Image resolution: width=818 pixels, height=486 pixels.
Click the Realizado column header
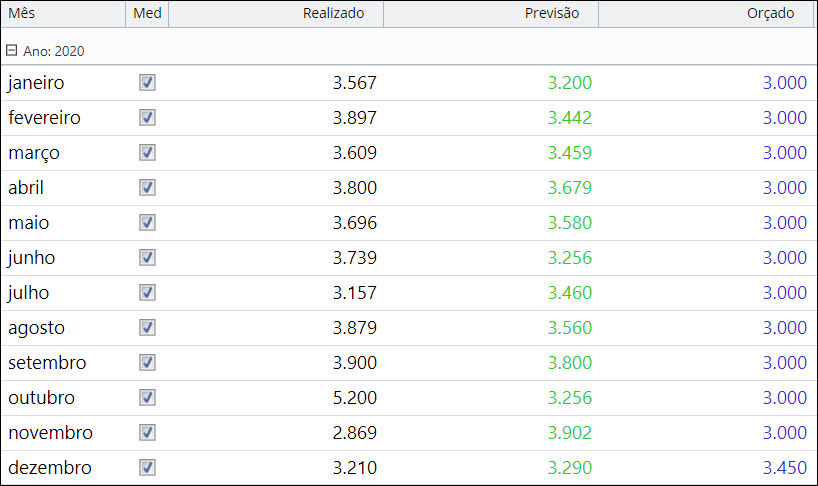[x=276, y=13]
